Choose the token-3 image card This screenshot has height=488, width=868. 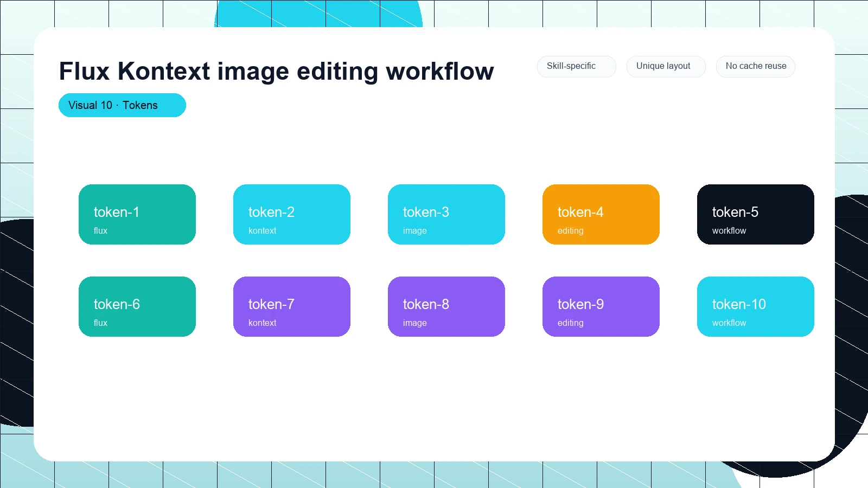446,214
